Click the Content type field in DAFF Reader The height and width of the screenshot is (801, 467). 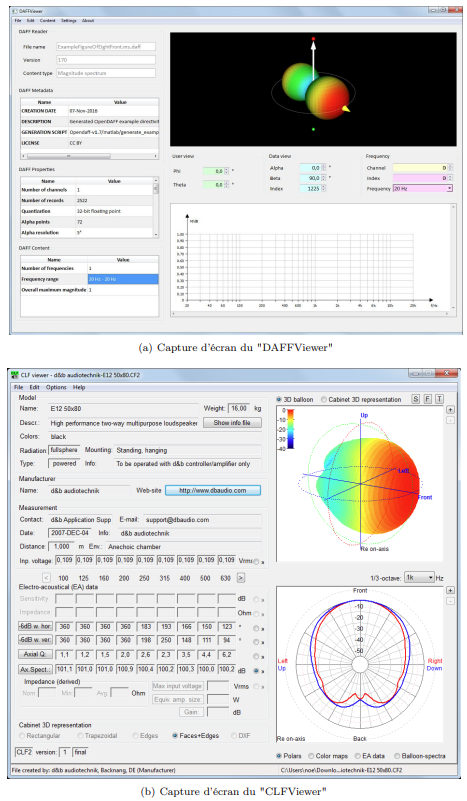[106, 73]
